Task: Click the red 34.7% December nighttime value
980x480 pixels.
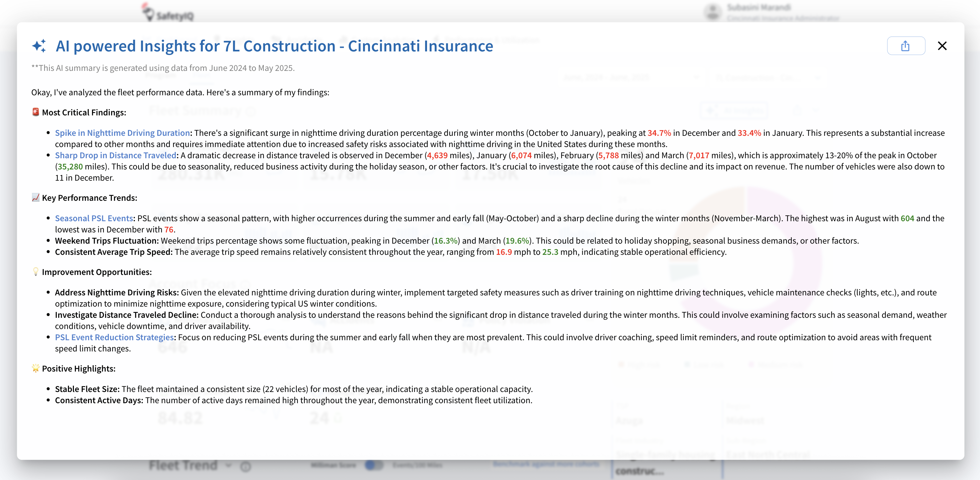Action: (659, 133)
